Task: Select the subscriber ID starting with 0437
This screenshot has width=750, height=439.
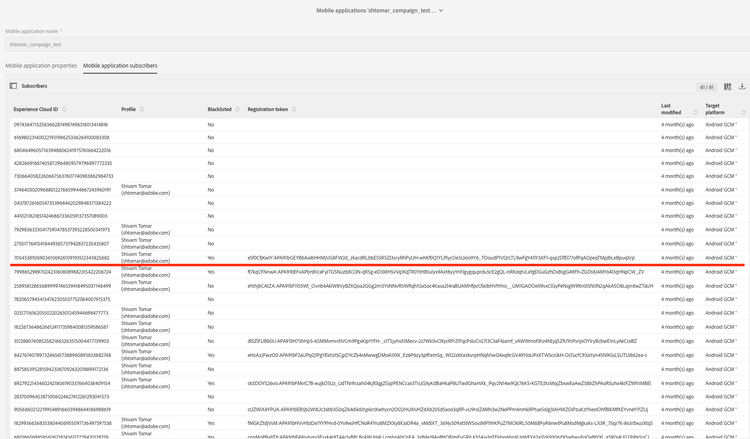Action: click(62, 203)
